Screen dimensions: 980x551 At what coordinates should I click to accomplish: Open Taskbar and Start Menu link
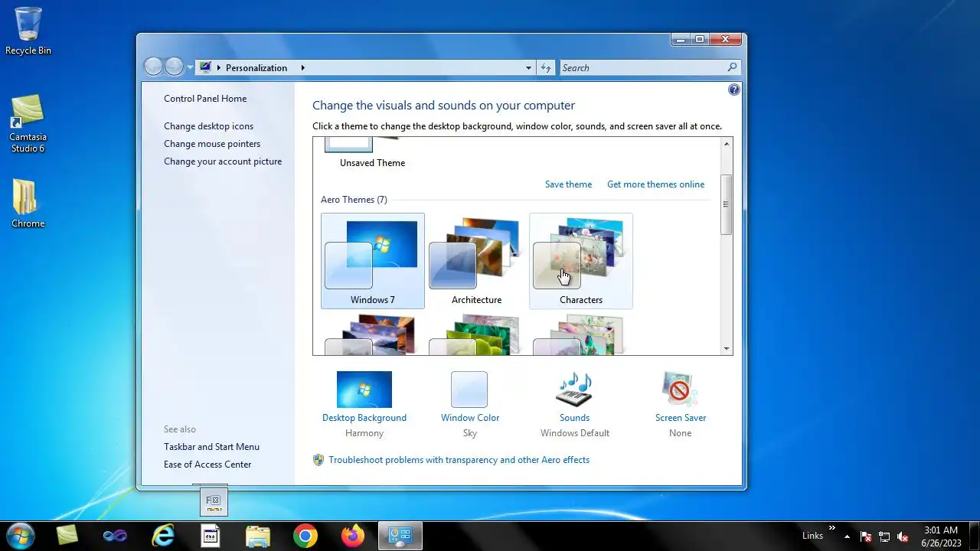(211, 447)
